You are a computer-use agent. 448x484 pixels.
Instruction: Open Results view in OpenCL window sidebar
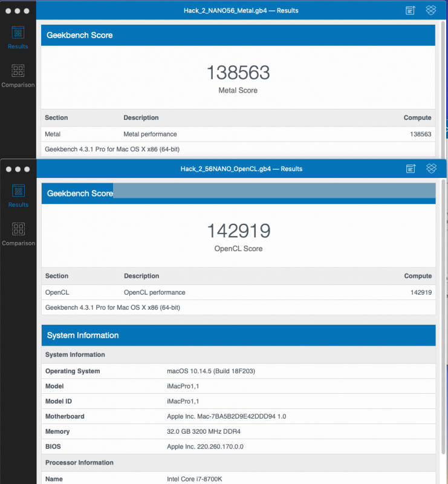[x=18, y=196]
